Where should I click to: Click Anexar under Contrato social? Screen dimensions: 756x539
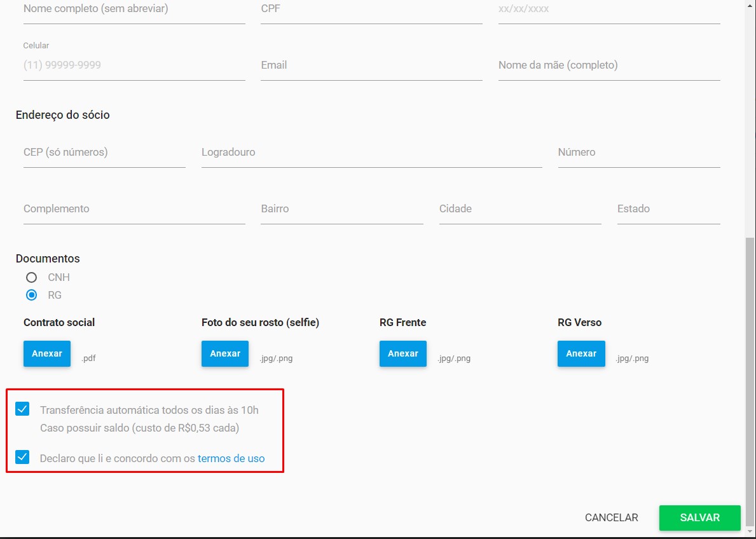tap(47, 353)
